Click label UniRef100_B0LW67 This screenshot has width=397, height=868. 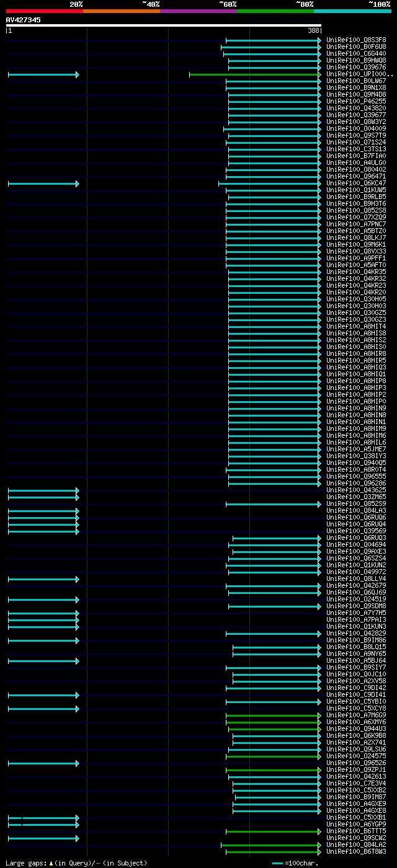[x=356, y=81]
